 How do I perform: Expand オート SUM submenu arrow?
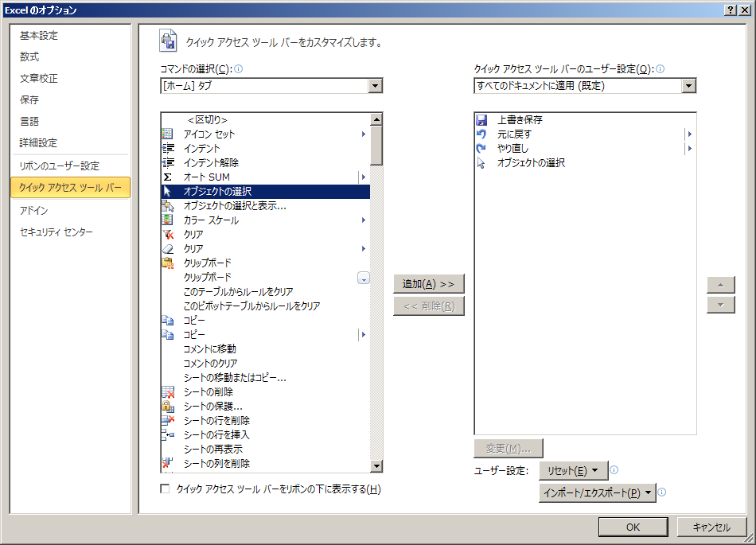364,177
